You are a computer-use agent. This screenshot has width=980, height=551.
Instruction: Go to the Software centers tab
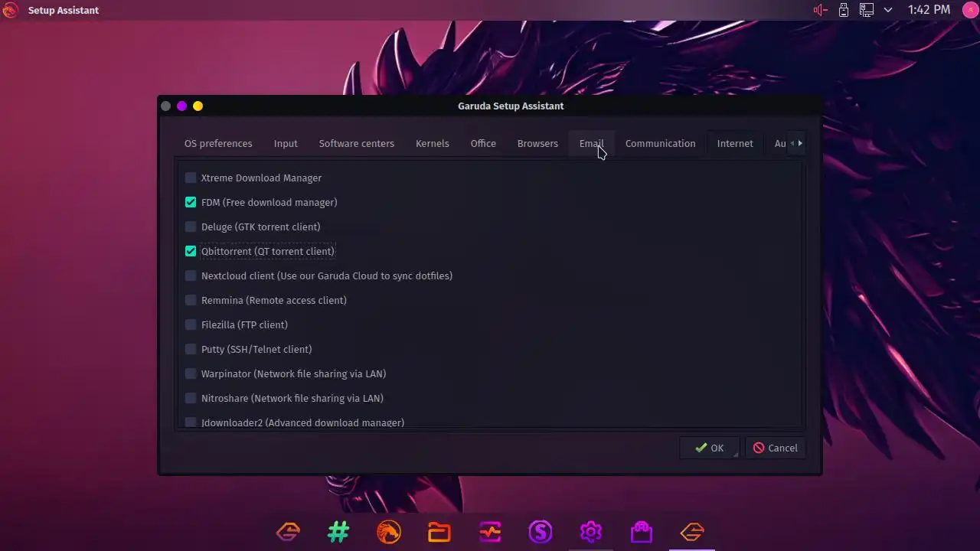coord(357,143)
